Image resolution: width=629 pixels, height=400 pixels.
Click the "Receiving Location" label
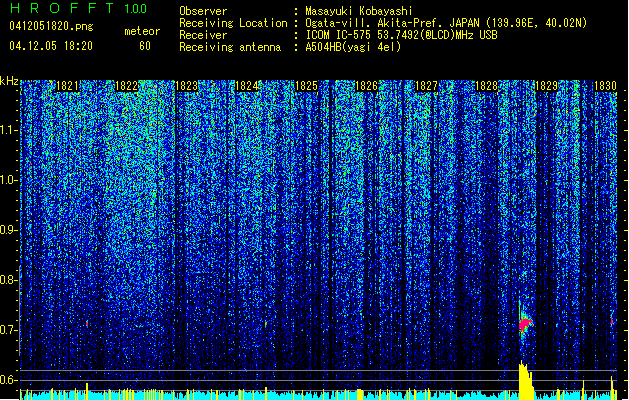coord(233,23)
